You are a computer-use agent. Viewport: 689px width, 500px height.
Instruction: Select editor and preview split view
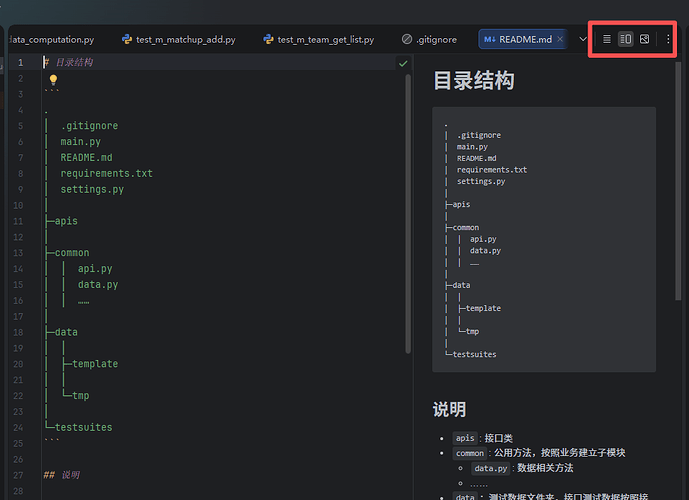point(625,40)
